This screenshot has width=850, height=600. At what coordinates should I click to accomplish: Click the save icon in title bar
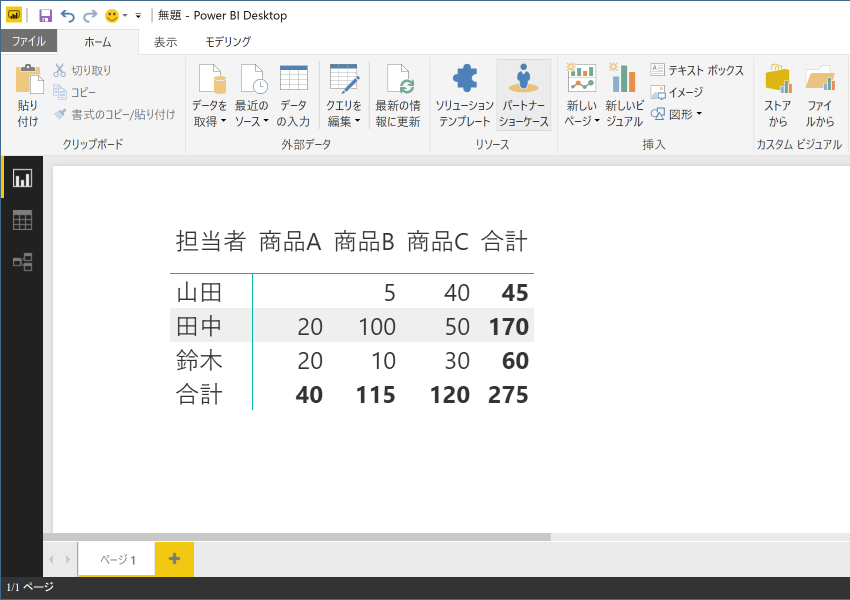45,16
